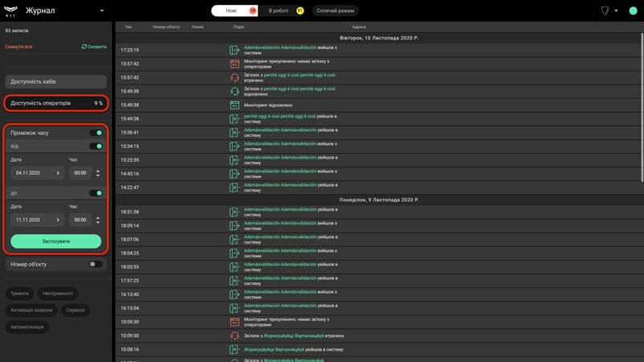Open the 11.11.2020 date picker arrow
644x362 pixels.
pyautogui.click(x=58, y=220)
